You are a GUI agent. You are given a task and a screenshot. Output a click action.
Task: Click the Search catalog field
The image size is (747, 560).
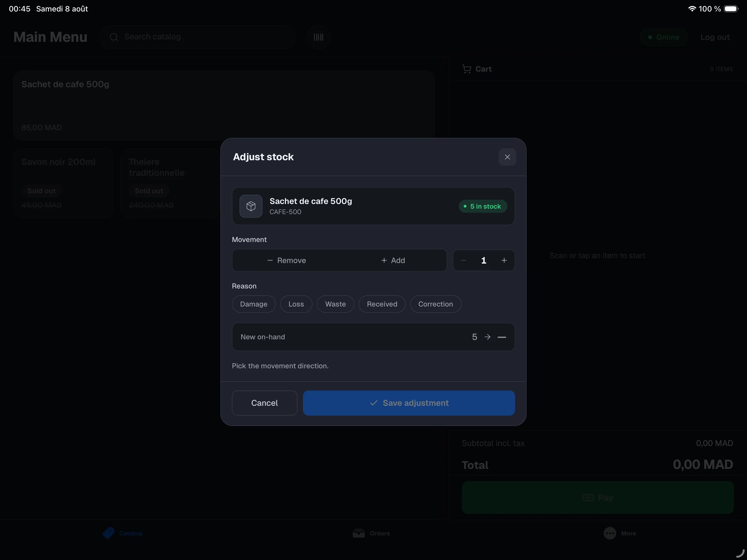(197, 37)
